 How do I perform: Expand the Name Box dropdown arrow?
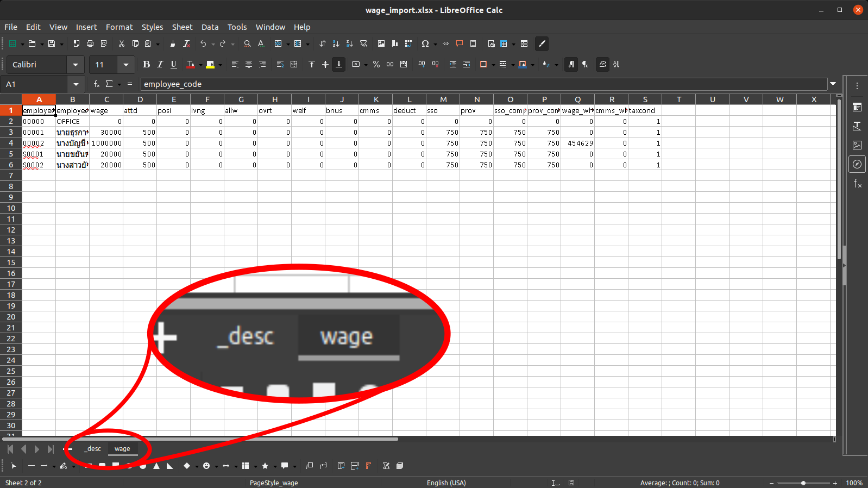pos(76,84)
